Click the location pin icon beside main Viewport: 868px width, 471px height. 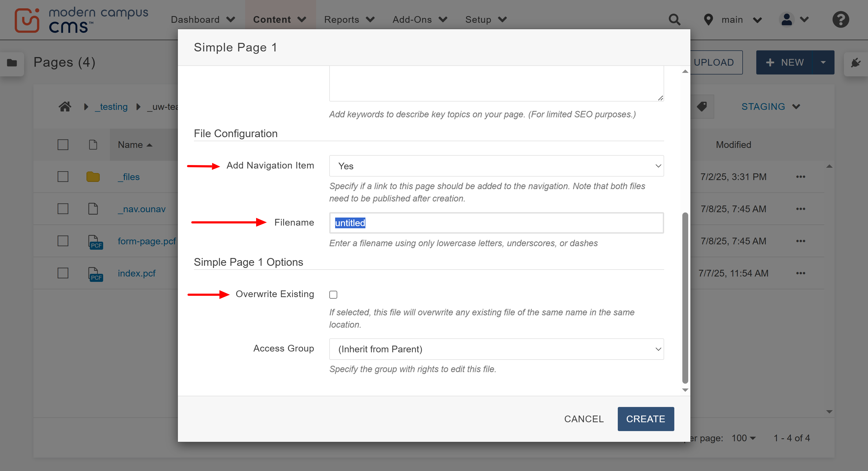point(708,20)
